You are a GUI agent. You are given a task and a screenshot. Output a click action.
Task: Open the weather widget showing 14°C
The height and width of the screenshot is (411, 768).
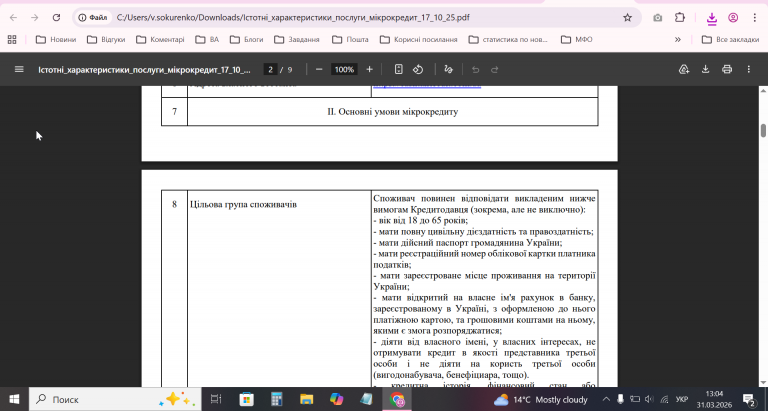tap(541, 399)
